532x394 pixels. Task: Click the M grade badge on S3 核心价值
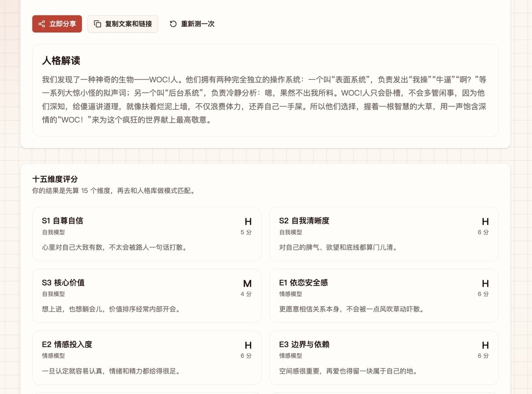pos(248,283)
